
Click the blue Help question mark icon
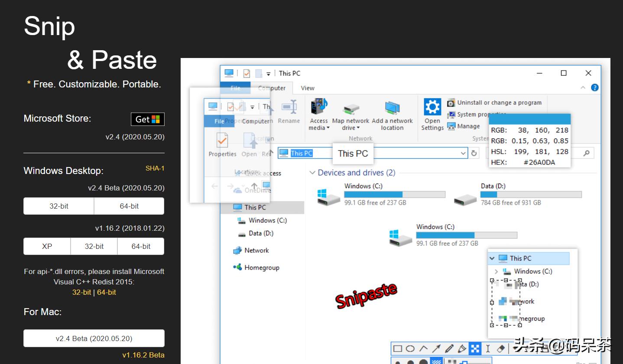[x=595, y=87]
